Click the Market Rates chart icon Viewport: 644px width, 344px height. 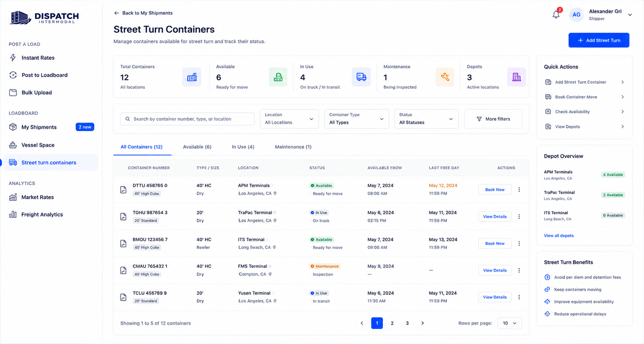(x=13, y=197)
